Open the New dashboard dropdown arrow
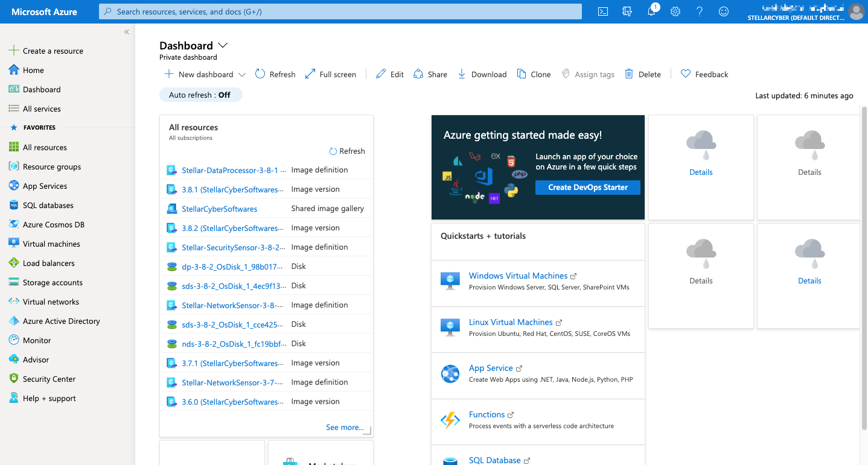868x465 pixels. [242, 75]
